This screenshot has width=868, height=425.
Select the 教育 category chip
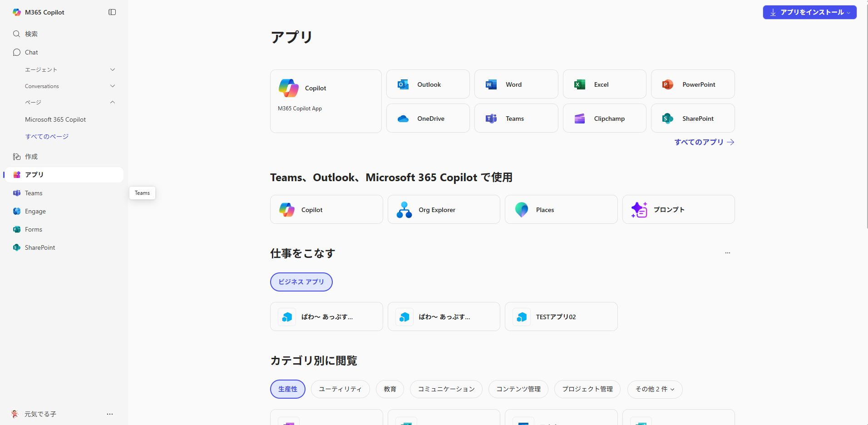390,389
